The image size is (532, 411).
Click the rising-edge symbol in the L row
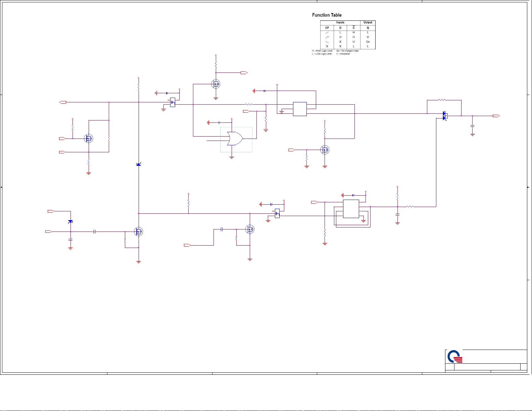[327, 33]
